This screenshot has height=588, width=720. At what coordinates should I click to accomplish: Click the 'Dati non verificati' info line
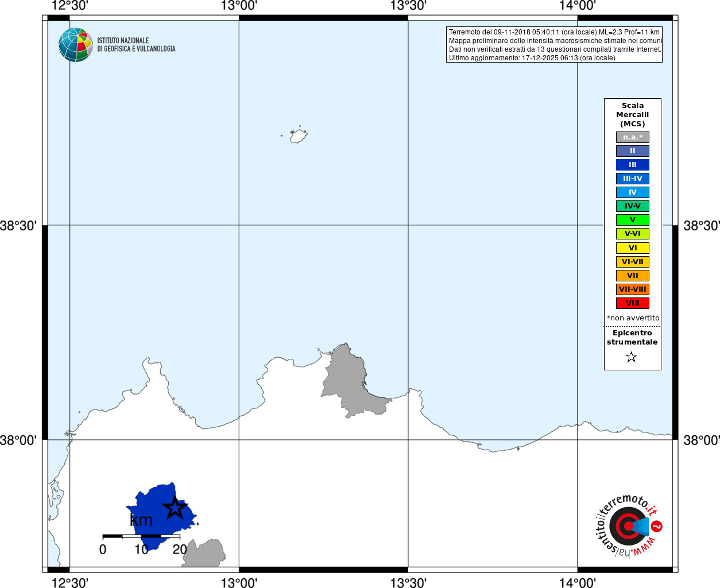pyautogui.click(x=555, y=49)
